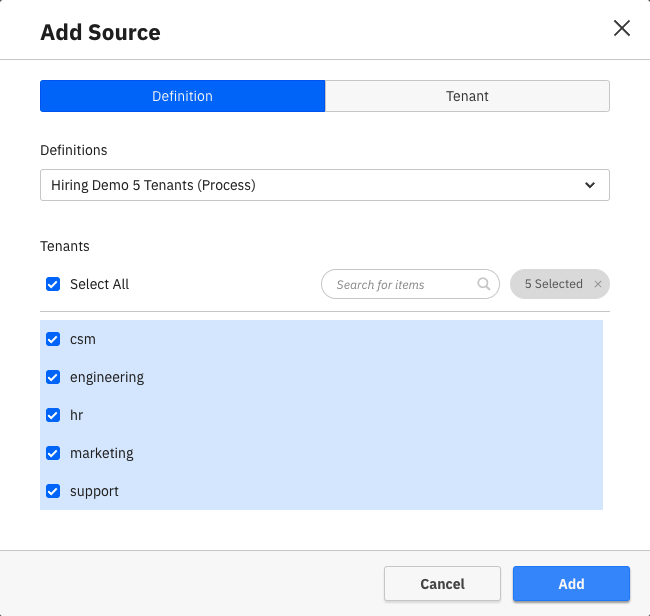Confirm with the blue Add button
Screen dimensions: 650x616
[571, 584]
